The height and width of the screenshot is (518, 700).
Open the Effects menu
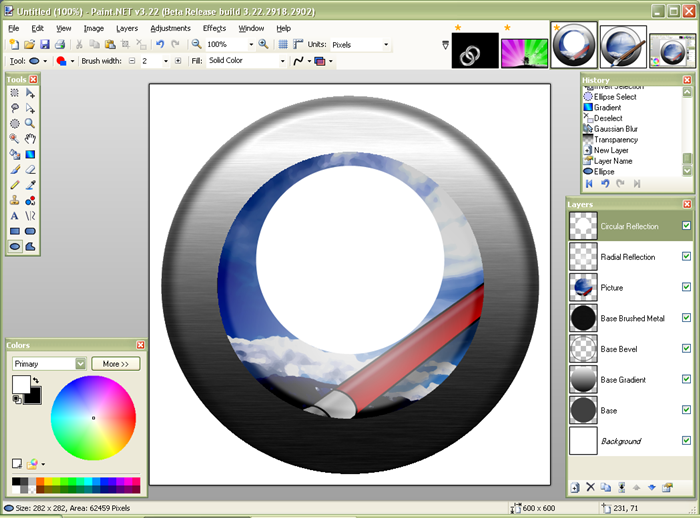214,28
